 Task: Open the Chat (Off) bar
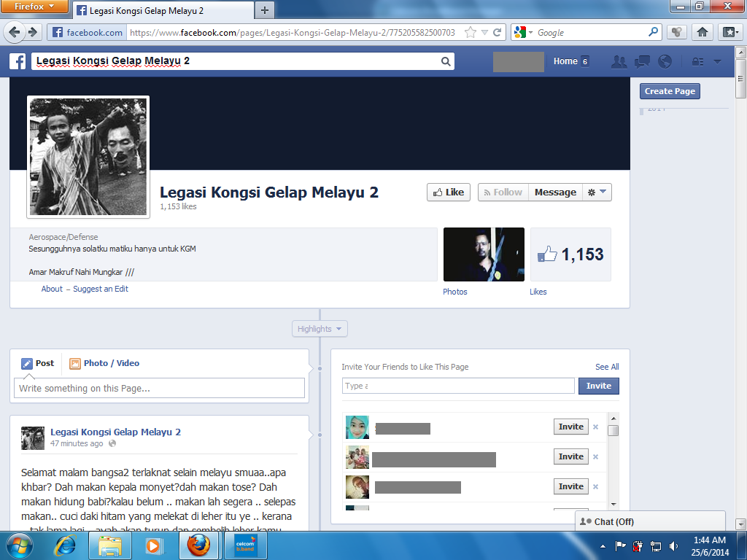coord(650,522)
